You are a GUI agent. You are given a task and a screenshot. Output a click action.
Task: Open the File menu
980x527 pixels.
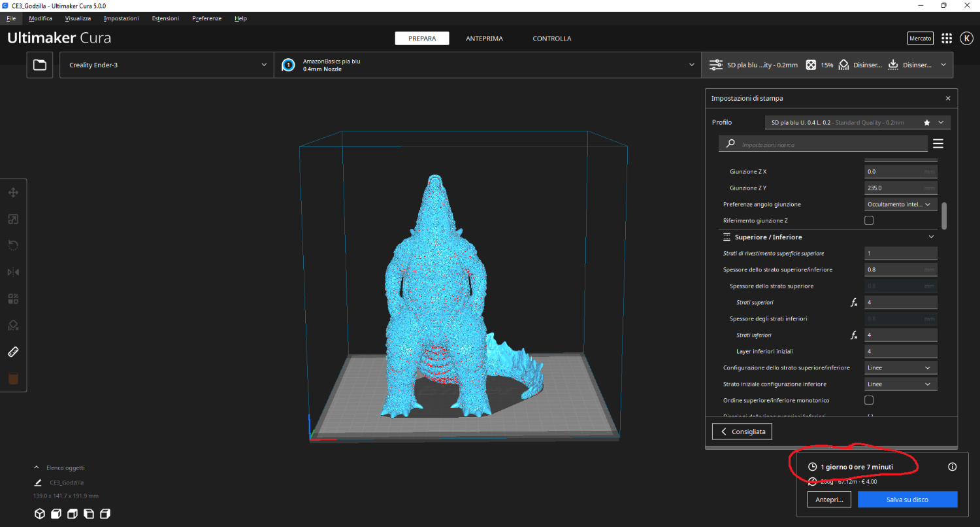click(x=11, y=18)
